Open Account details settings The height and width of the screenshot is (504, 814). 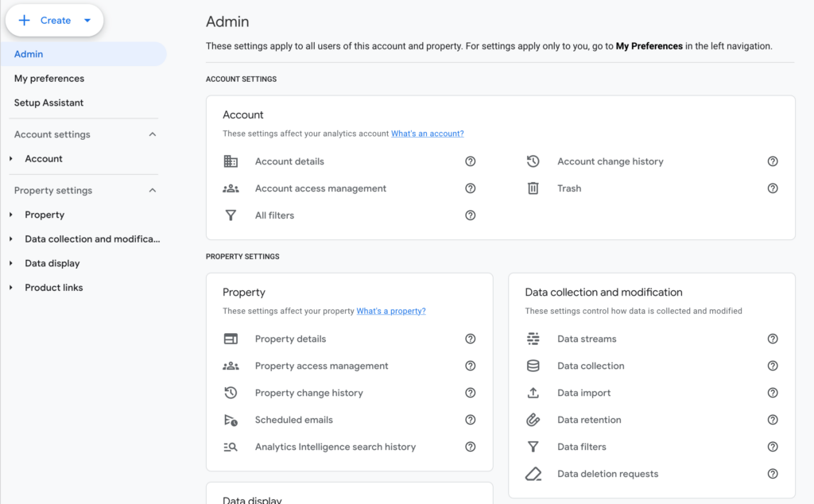click(289, 161)
